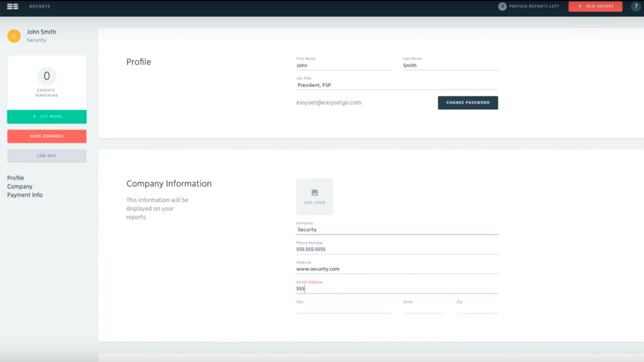This screenshot has height=362, width=644.
Task: Select the City input field
Action: pos(343,309)
